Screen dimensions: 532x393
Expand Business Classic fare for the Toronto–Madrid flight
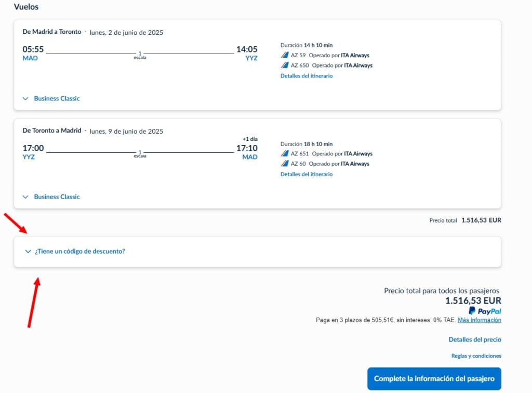click(x=57, y=197)
